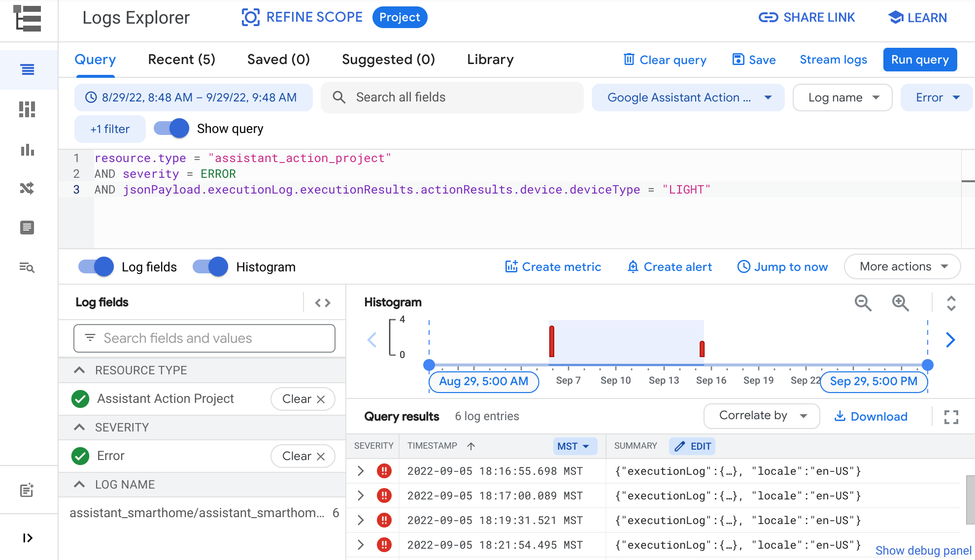Select the Library tab
975x560 pixels.
tap(490, 60)
